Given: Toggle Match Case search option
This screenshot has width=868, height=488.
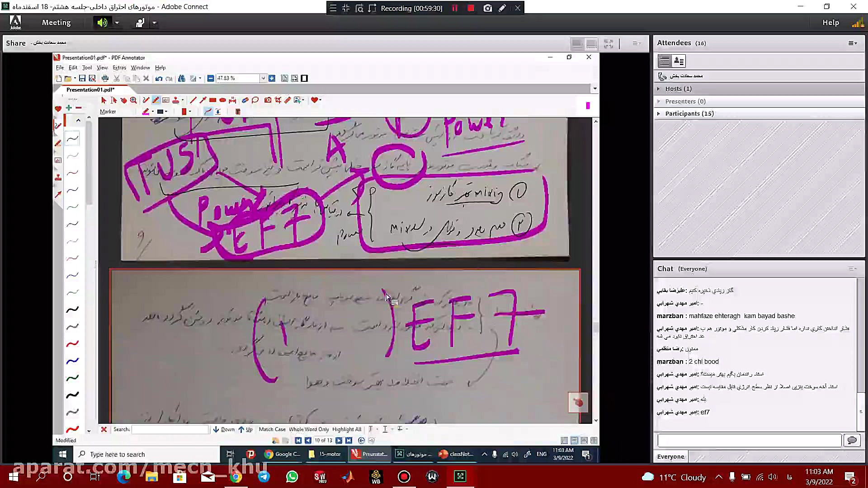Looking at the screenshot, I should click(272, 429).
